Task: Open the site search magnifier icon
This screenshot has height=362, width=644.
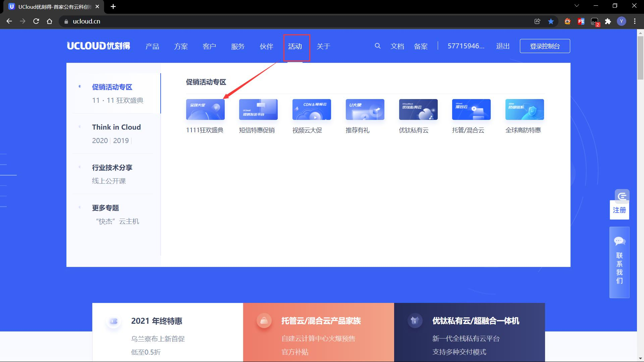Action: click(x=378, y=46)
